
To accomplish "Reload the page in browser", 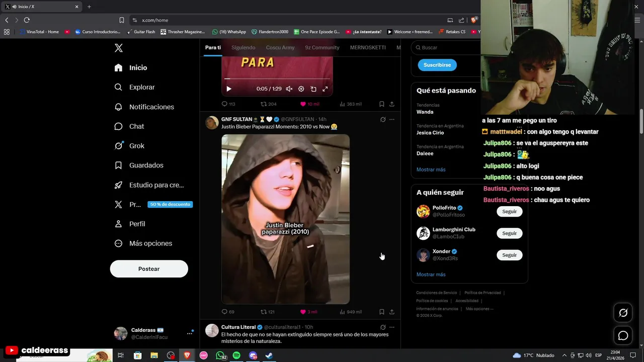I will (x=27, y=20).
